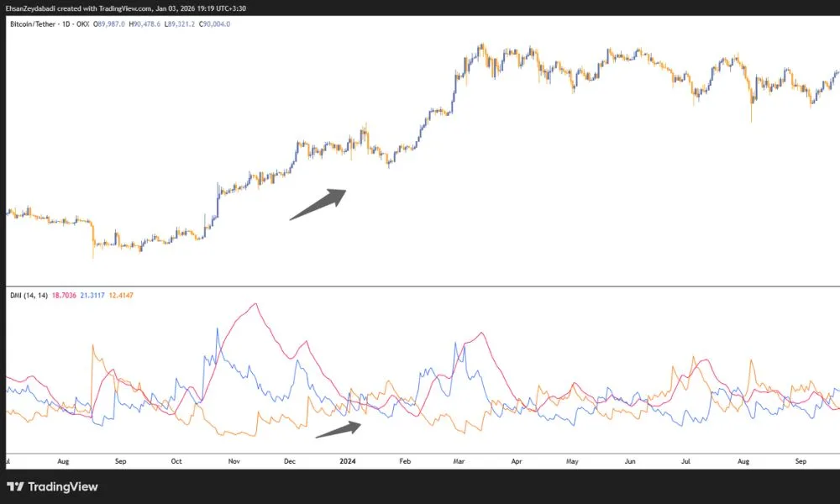Click the Jun label on time axis

point(629,461)
